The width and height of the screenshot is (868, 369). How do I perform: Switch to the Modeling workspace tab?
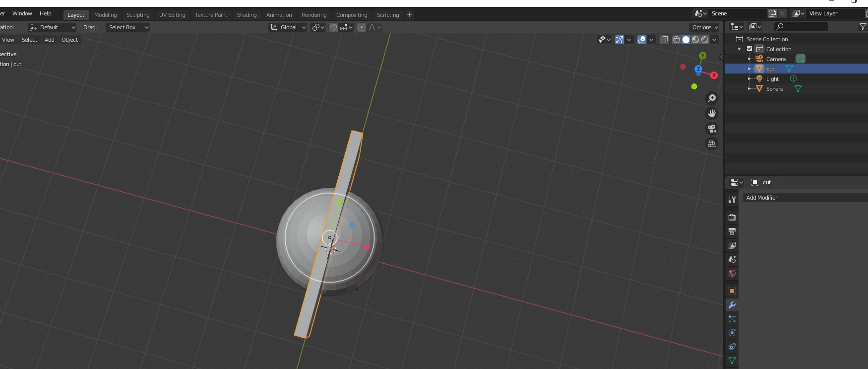pos(106,15)
